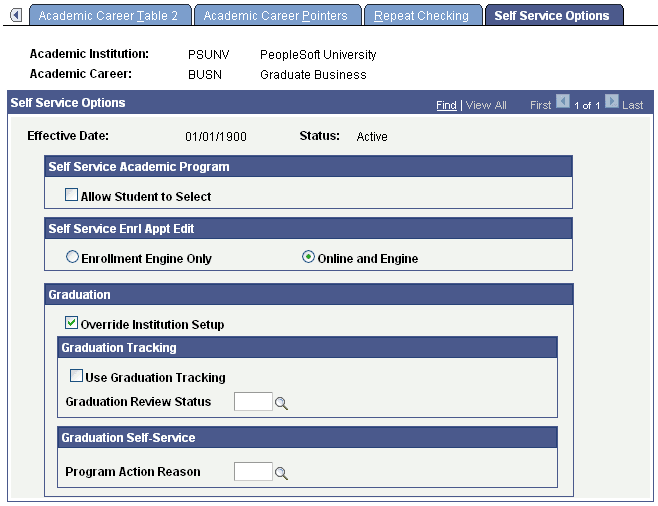Image resolution: width=658 pixels, height=506 pixels.
Task: Click the 01/01/1900 effective date value
Action: point(216,137)
